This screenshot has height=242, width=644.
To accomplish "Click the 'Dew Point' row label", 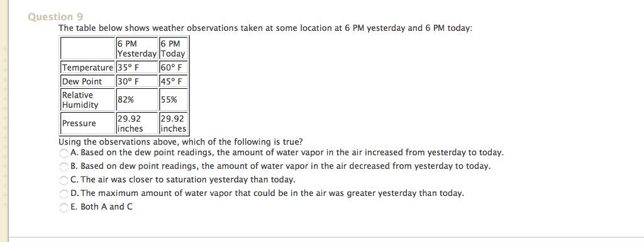I will [87, 81].
